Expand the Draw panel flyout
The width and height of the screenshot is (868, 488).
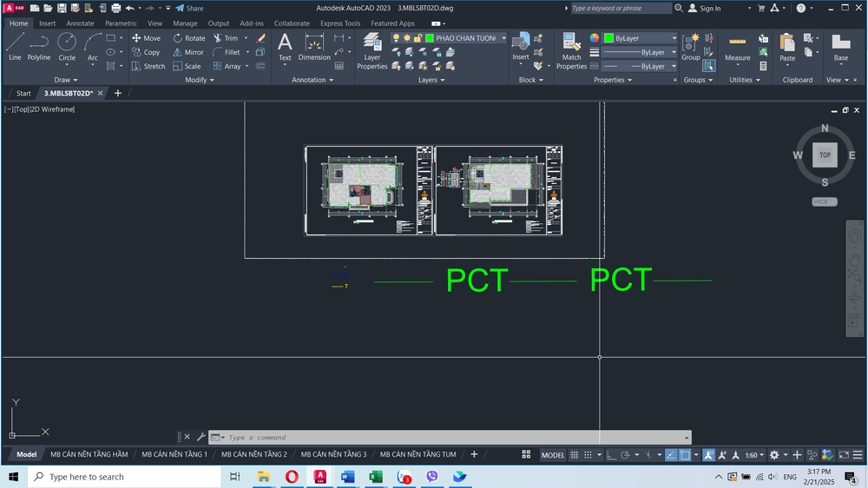pyautogui.click(x=66, y=80)
